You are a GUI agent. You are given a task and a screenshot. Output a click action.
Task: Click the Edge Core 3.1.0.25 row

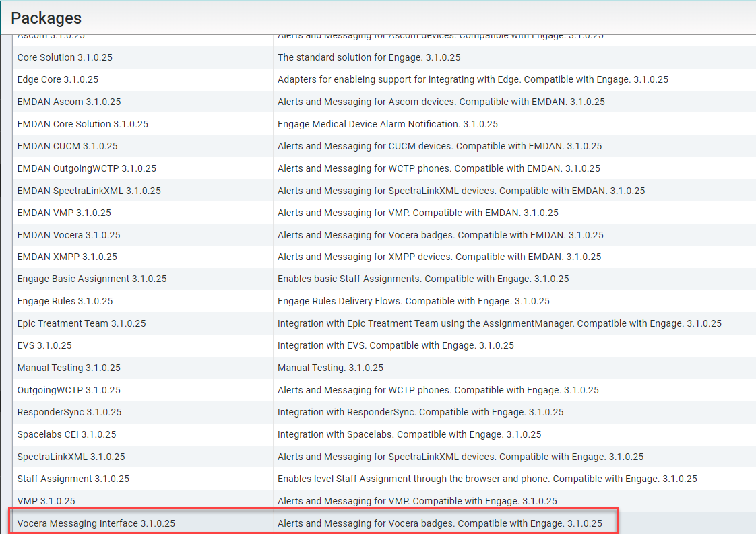coord(58,79)
